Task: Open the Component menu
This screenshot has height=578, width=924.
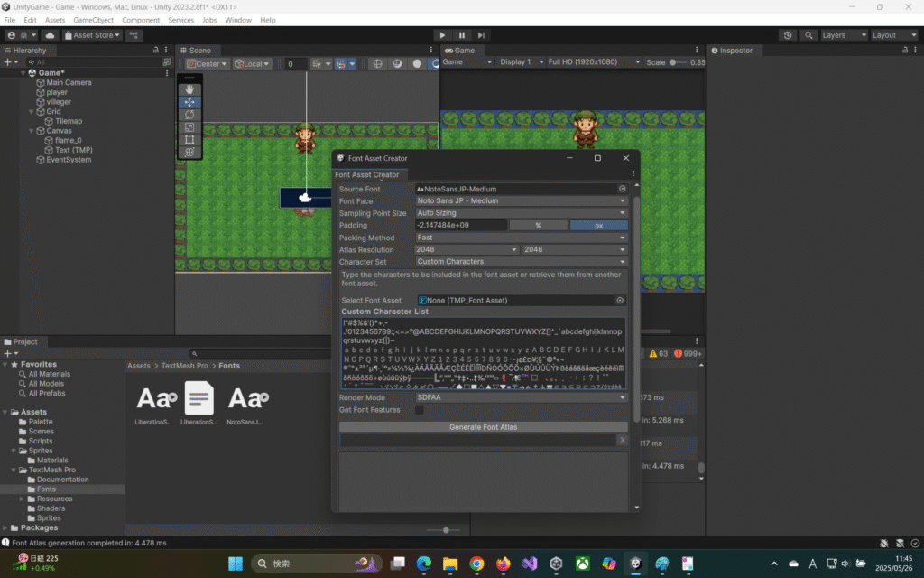Action: click(141, 20)
